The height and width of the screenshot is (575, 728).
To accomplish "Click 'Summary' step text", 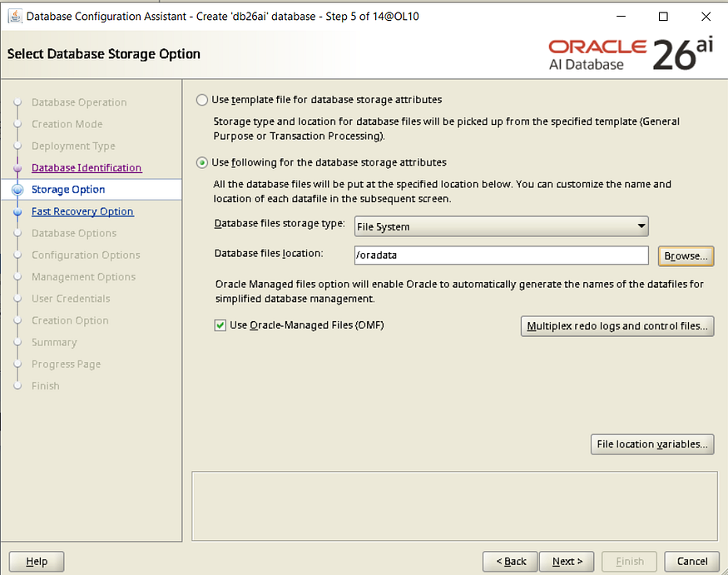I will pos(54,342).
